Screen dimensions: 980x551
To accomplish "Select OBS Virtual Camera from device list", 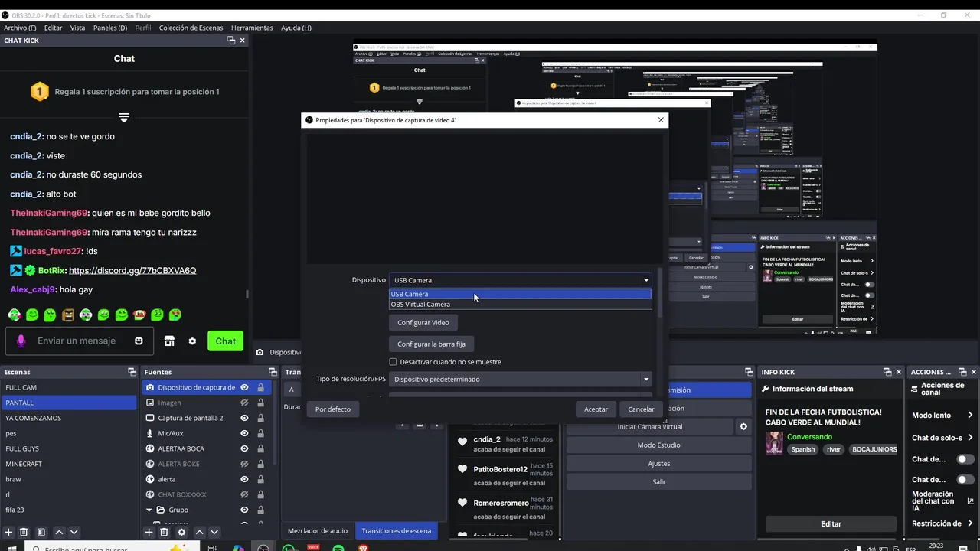I will pyautogui.click(x=521, y=304).
